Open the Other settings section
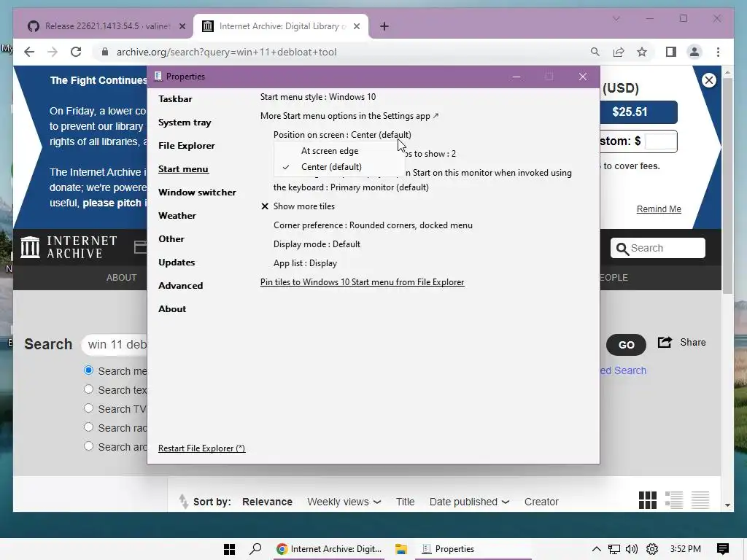 pyautogui.click(x=171, y=239)
